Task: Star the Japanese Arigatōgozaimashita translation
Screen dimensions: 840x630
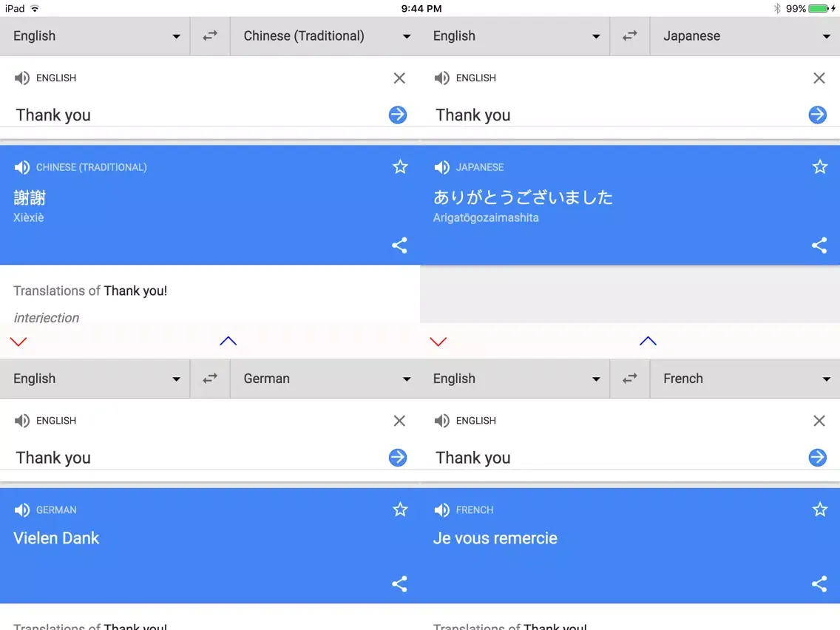Action: (820, 167)
